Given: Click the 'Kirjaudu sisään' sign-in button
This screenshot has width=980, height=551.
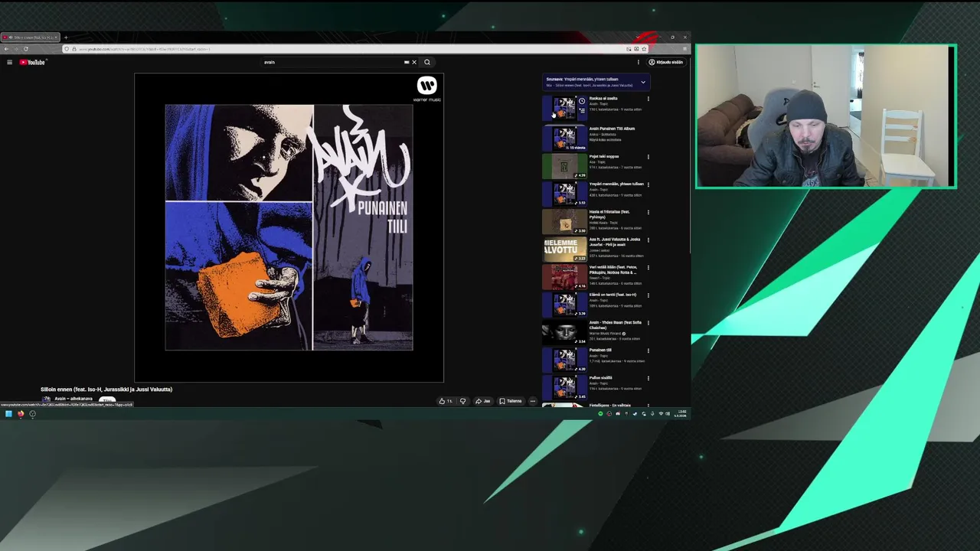Looking at the screenshot, I should click(666, 62).
